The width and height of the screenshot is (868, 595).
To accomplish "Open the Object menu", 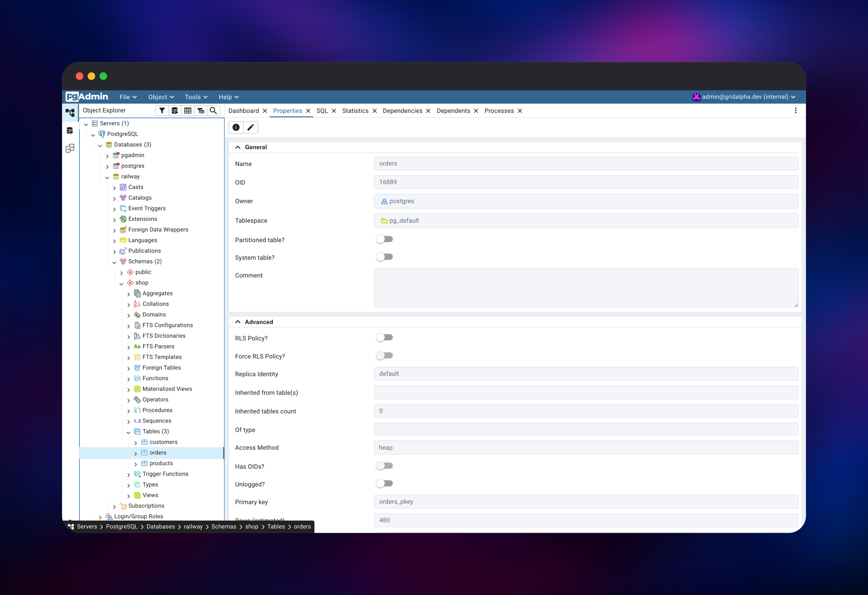I will tap(161, 97).
